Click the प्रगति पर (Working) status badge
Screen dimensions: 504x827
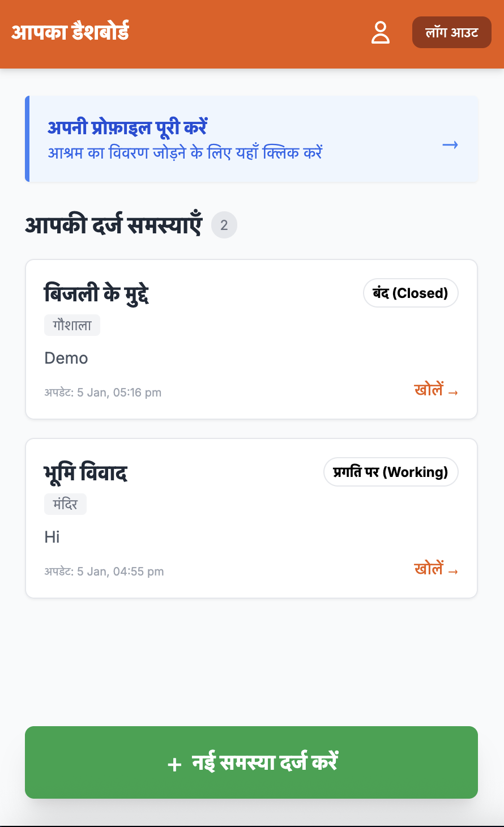tap(391, 472)
